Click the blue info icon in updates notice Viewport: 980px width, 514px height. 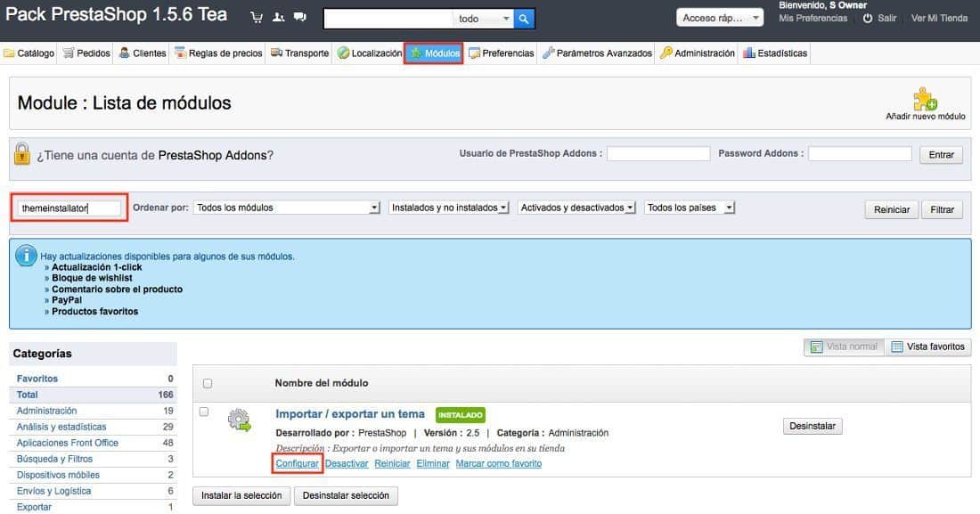tap(26, 255)
